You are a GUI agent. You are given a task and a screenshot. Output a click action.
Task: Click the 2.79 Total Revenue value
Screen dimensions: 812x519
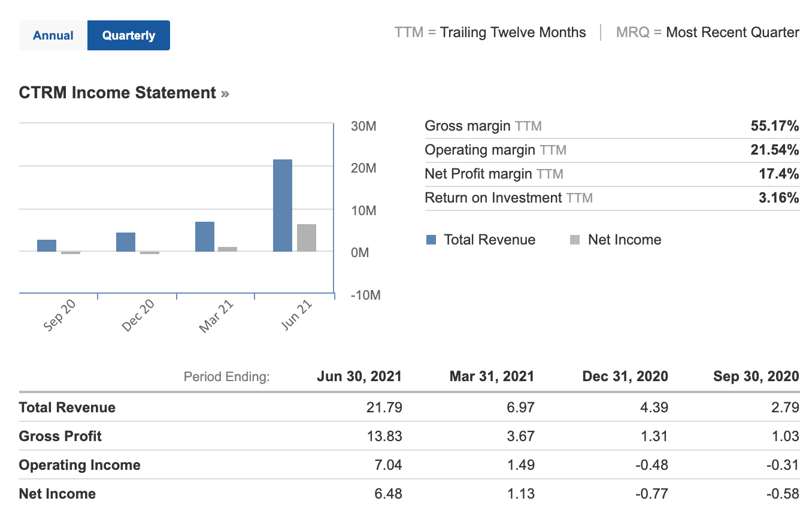point(785,408)
